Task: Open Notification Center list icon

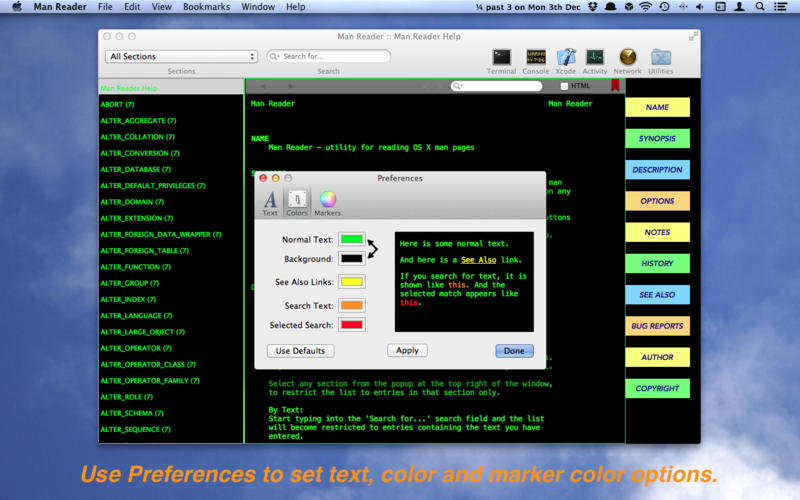Action: point(780,7)
